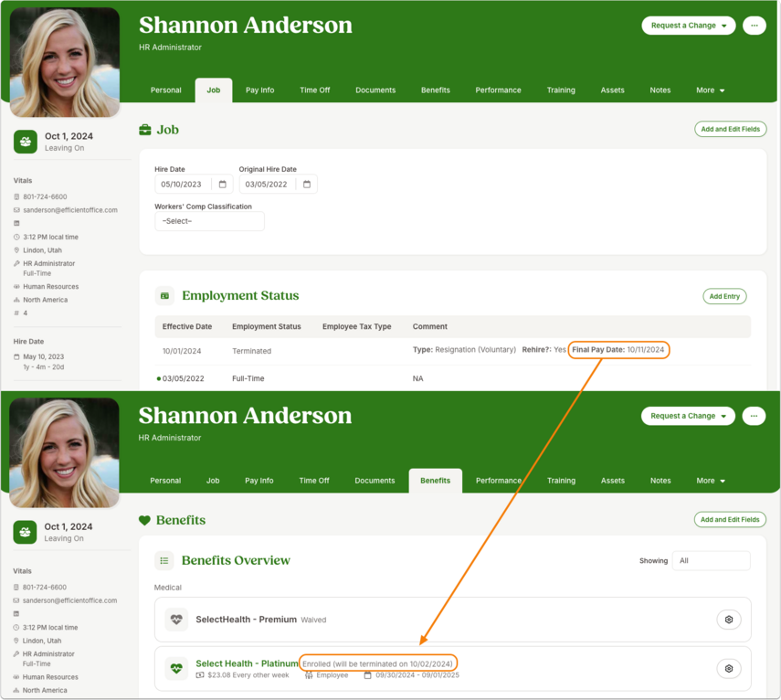Click 03/05/2022 Full-Time status row

(x=453, y=378)
